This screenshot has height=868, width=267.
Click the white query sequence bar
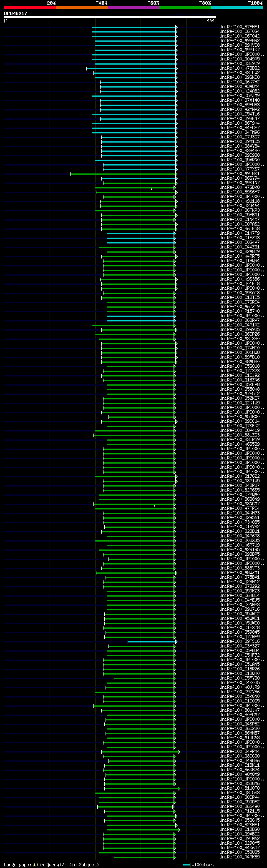110,17
